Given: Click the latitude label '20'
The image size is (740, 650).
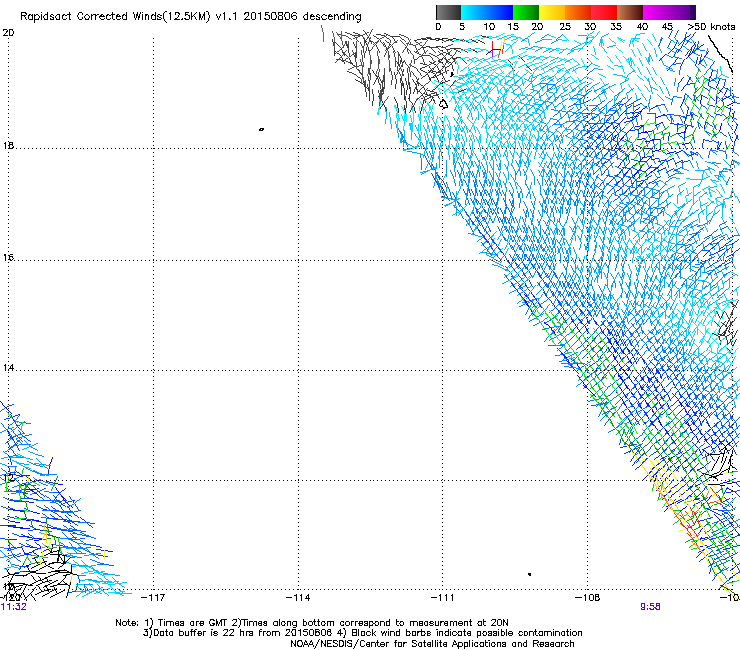Looking at the screenshot, I should click(x=8, y=33).
